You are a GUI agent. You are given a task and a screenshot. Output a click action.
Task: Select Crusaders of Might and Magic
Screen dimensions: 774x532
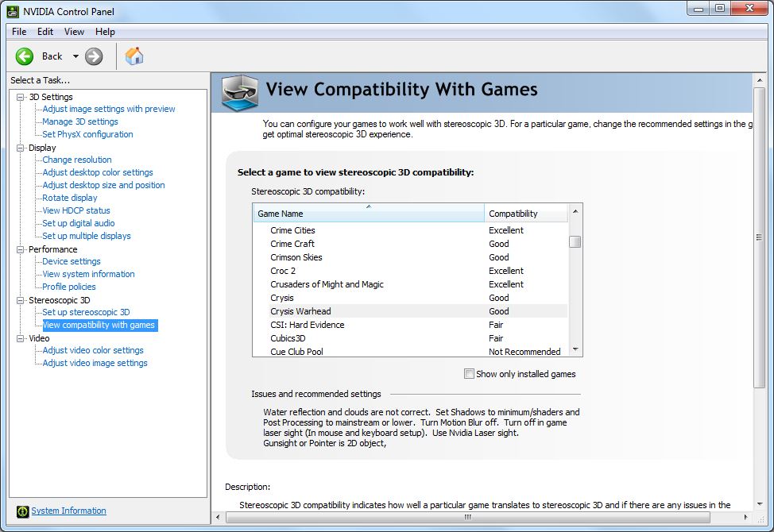point(410,284)
